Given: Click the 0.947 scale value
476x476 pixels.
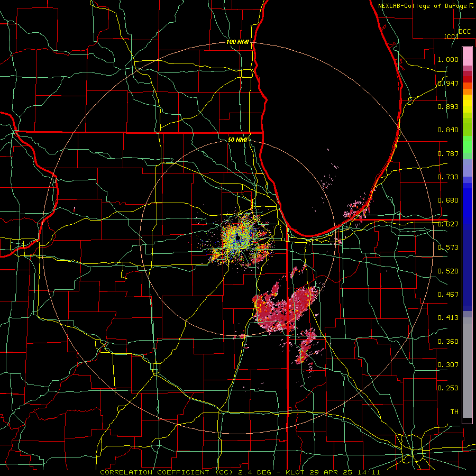Looking at the screenshot, I should [x=448, y=83].
